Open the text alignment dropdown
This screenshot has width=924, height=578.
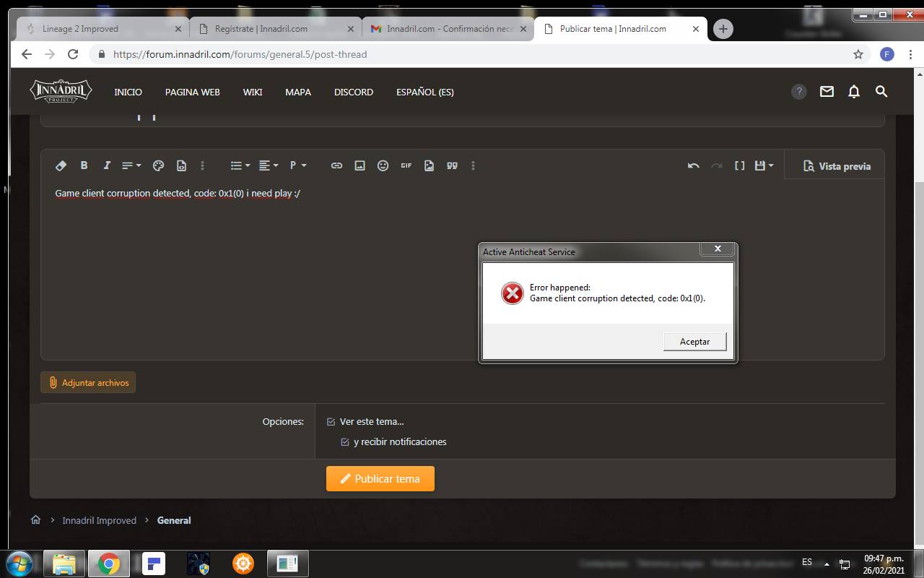click(x=269, y=165)
